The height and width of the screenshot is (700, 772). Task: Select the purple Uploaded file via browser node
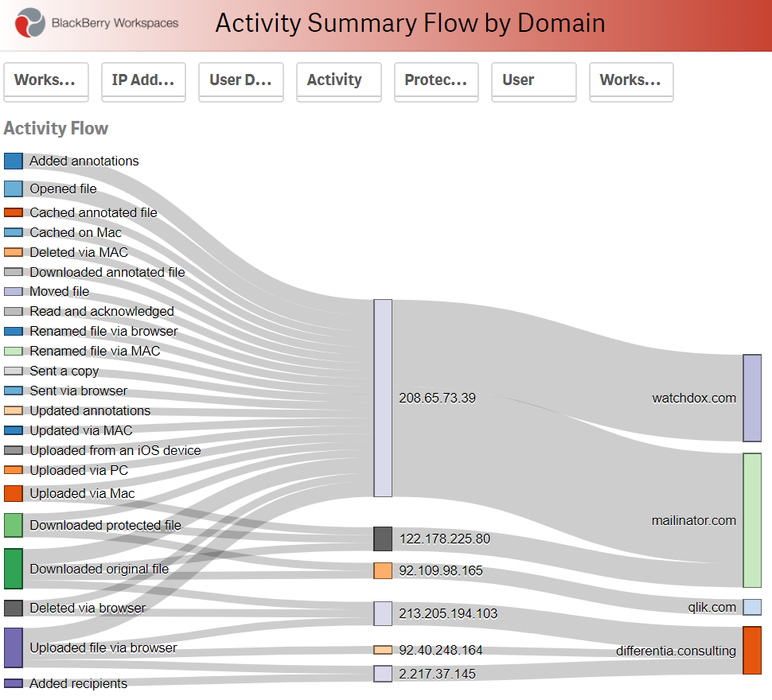click(x=14, y=647)
